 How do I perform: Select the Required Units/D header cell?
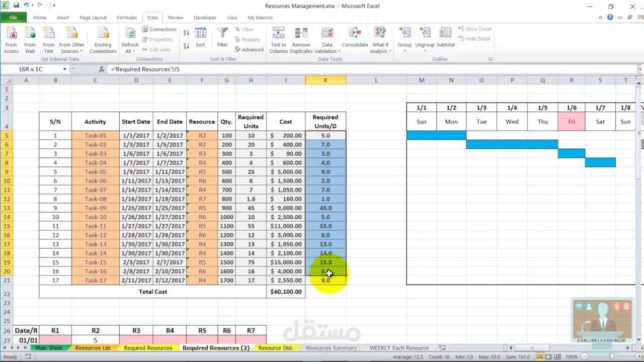coord(326,122)
